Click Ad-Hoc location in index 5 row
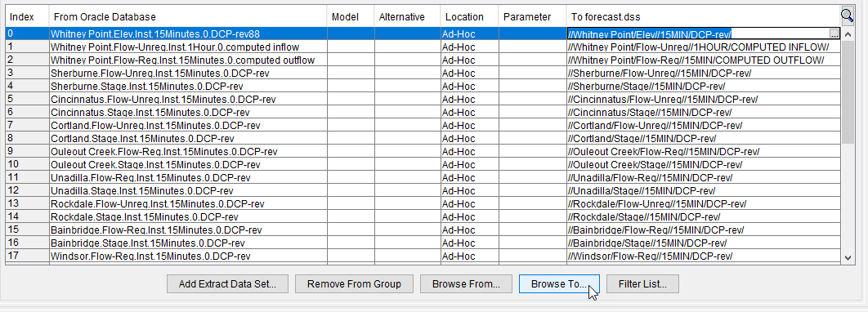Viewport: 868px width, 312px height. (x=469, y=100)
